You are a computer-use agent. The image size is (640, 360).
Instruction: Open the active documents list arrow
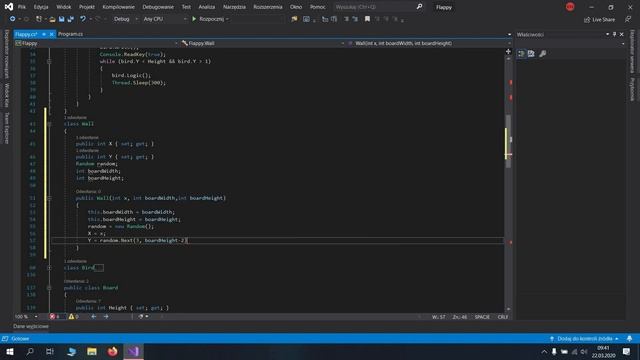tap(509, 34)
